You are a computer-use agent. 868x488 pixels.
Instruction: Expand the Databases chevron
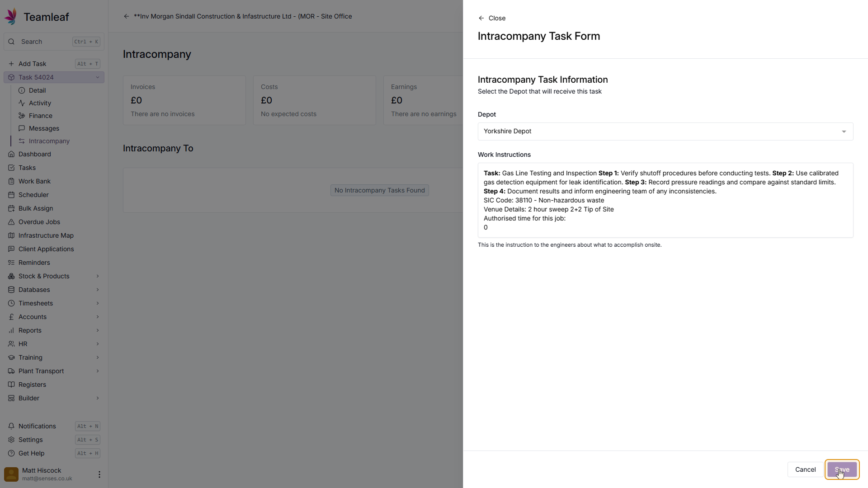click(x=98, y=290)
